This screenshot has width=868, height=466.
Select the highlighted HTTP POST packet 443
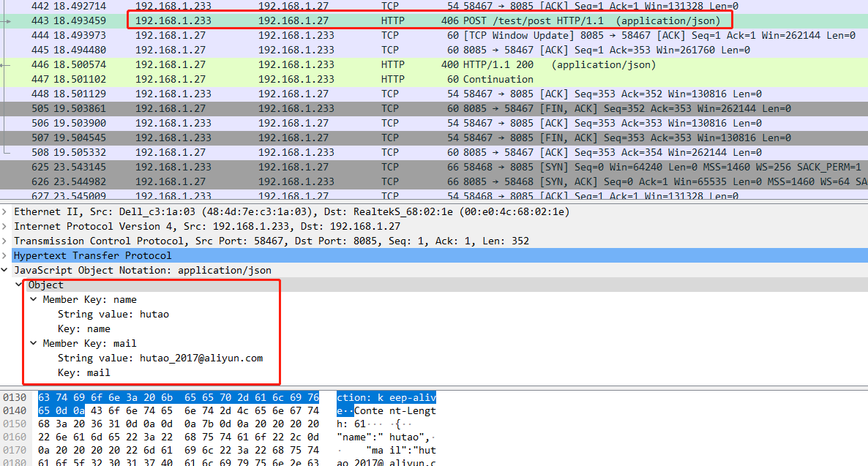293,20
